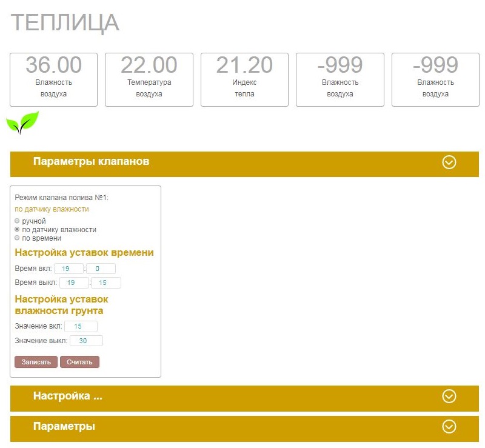
Task: Click the rightmost -999 humidity sensor tile
Action: pos(435,78)
